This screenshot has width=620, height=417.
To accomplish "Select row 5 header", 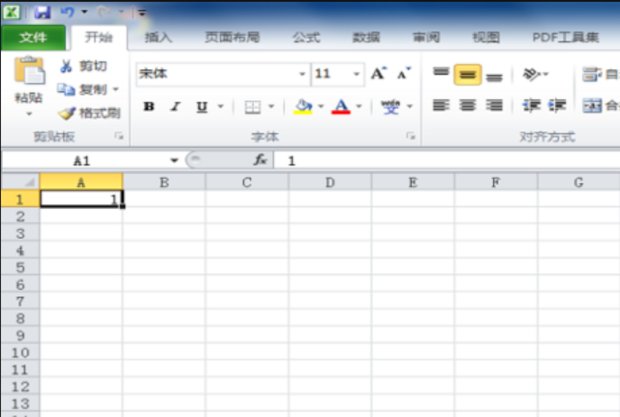I will 20,267.
